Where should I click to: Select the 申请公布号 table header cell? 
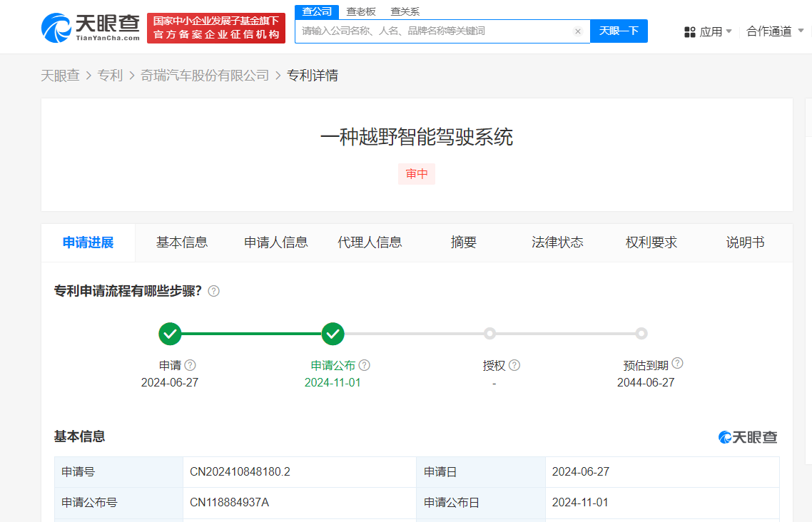tap(118, 502)
